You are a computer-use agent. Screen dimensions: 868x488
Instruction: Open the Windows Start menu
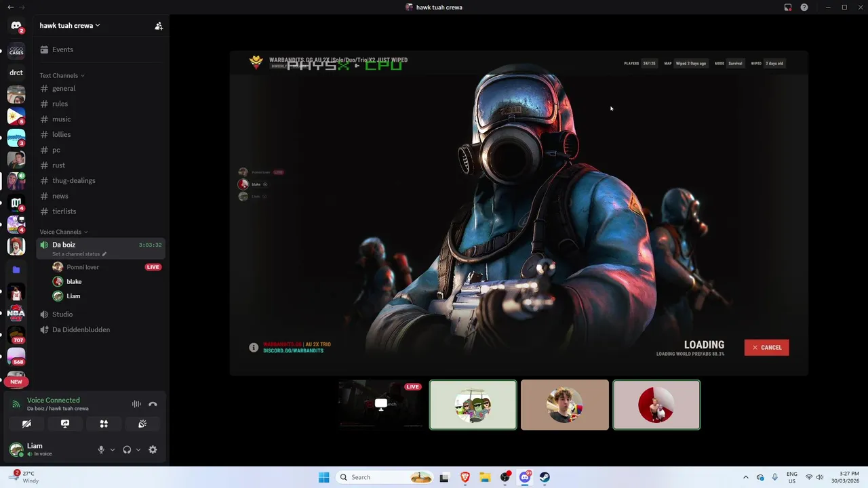[323, 477]
